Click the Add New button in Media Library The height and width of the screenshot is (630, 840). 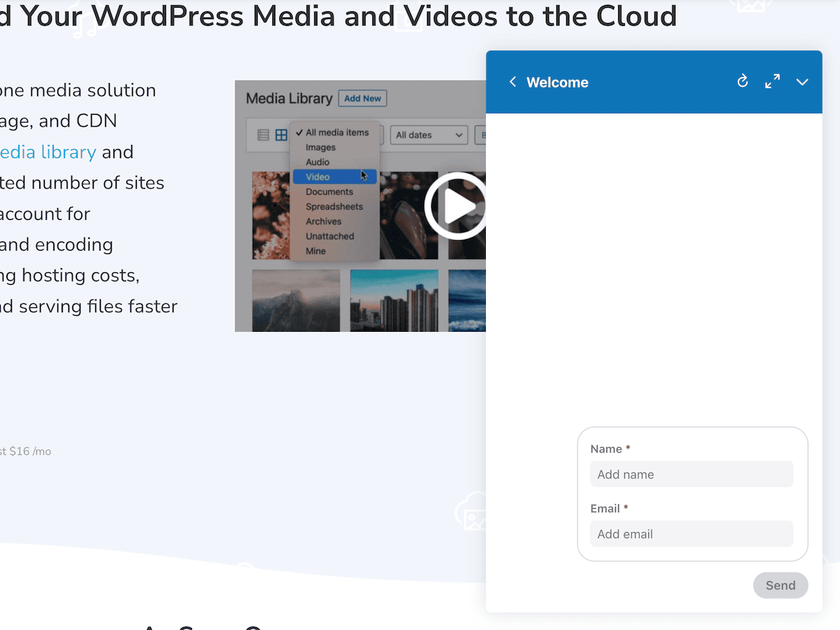[363, 99]
